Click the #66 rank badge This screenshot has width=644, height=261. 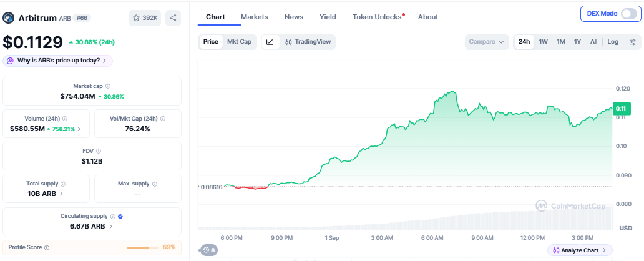[82, 18]
